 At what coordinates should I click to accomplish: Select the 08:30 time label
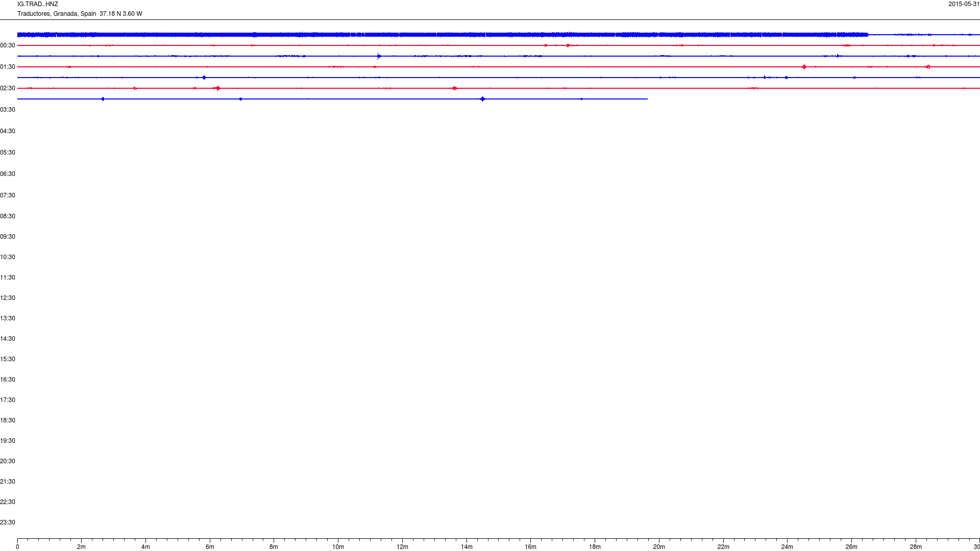(x=8, y=216)
